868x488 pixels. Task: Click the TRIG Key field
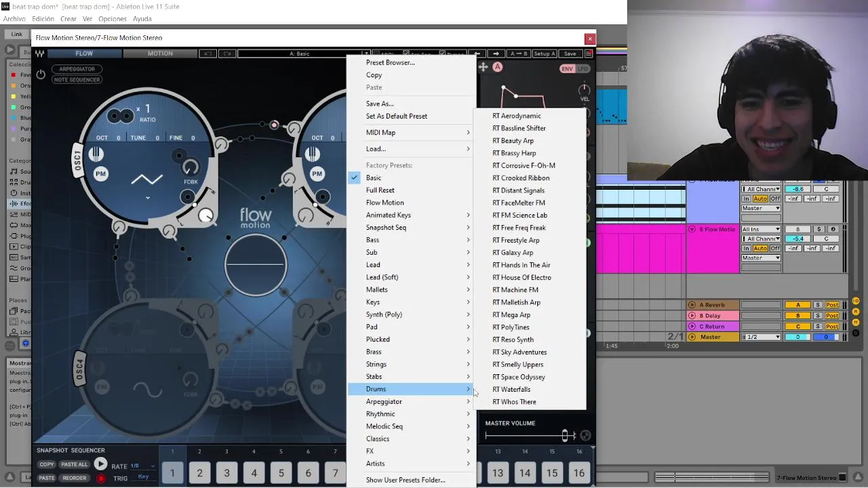pos(143,477)
